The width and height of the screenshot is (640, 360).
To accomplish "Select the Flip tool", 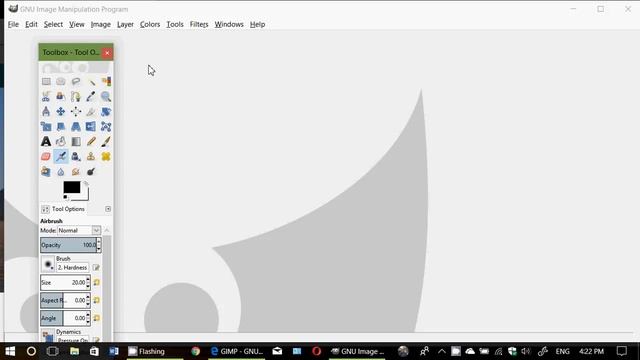I will click(x=91, y=127).
